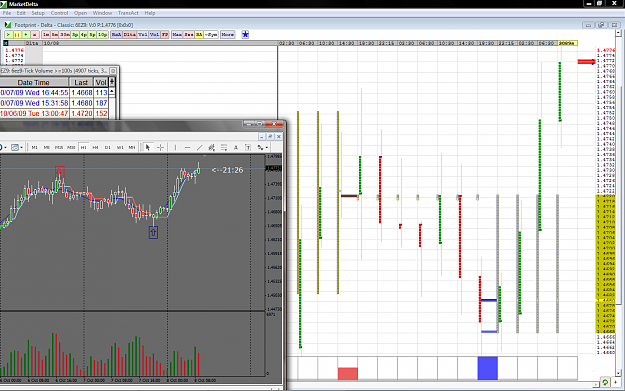Click the More toolbar button
Screen dimensions: 625x391
click(x=228, y=35)
